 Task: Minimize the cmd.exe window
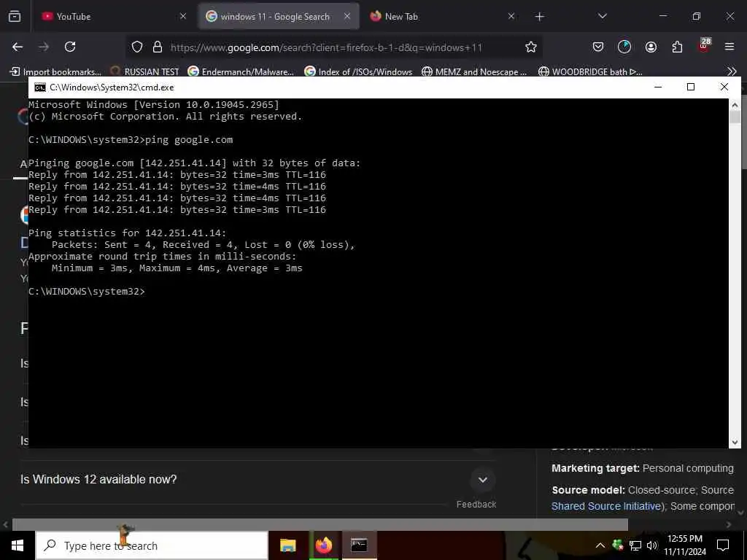(x=658, y=87)
